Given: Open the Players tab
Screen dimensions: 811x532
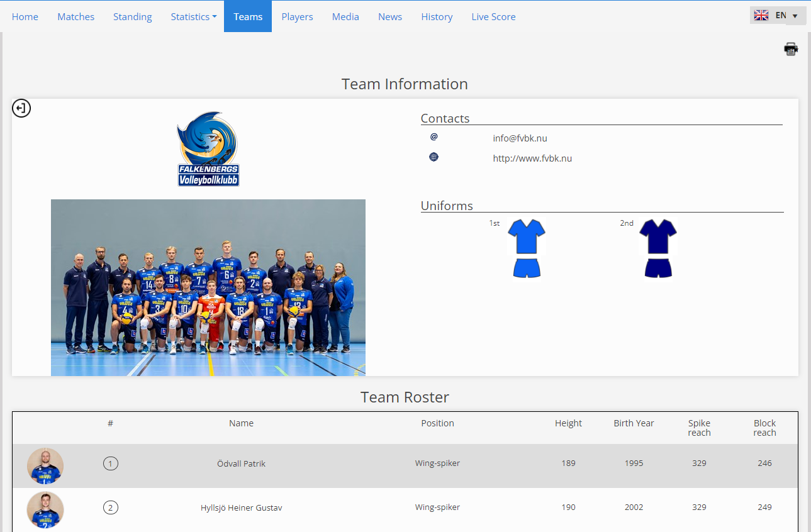Looking at the screenshot, I should 297,17.
